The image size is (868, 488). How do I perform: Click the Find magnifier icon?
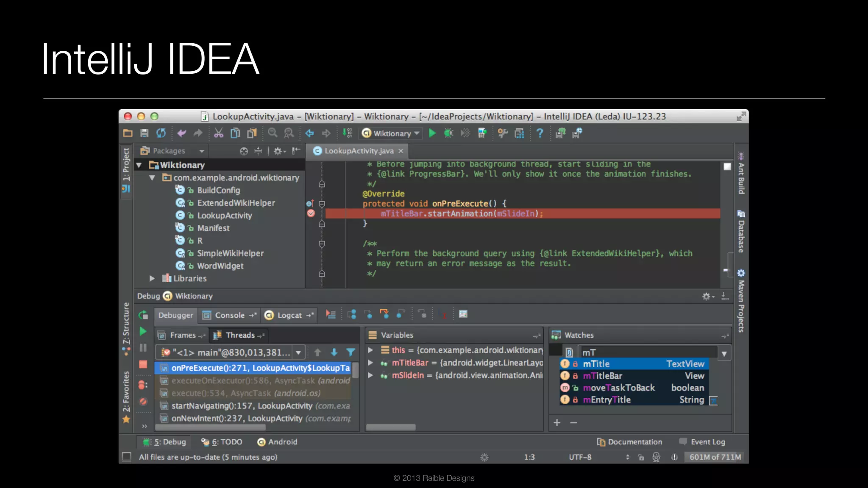tap(273, 133)
